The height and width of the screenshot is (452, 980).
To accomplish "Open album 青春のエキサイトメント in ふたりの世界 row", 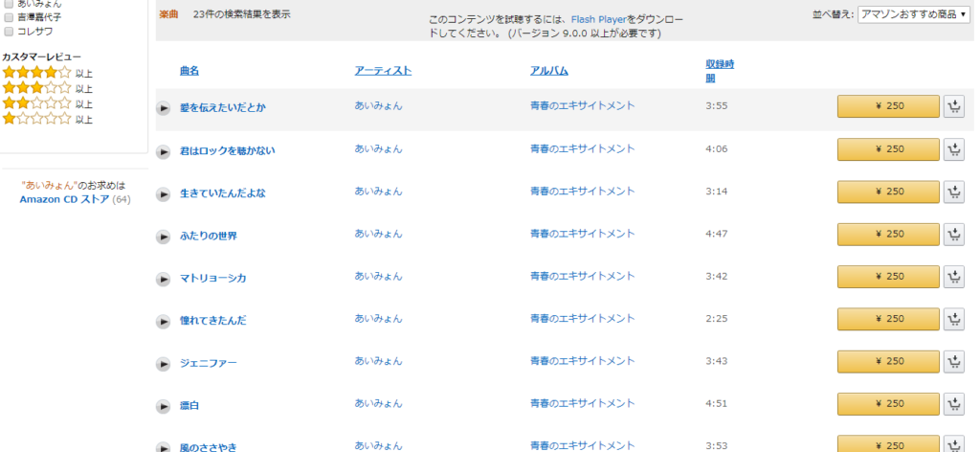I will (583, 234).
